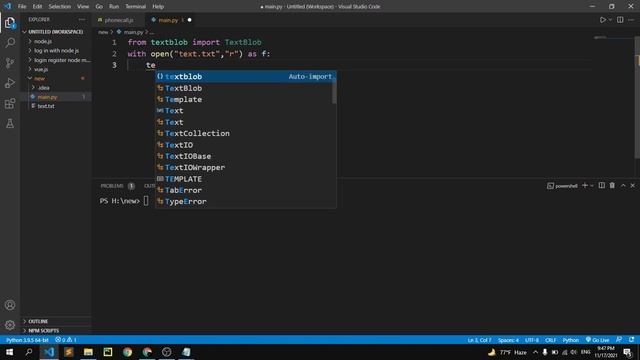Maximize the terminal panel size
This screenshot has height=360, width=640.
pos(623,185)
